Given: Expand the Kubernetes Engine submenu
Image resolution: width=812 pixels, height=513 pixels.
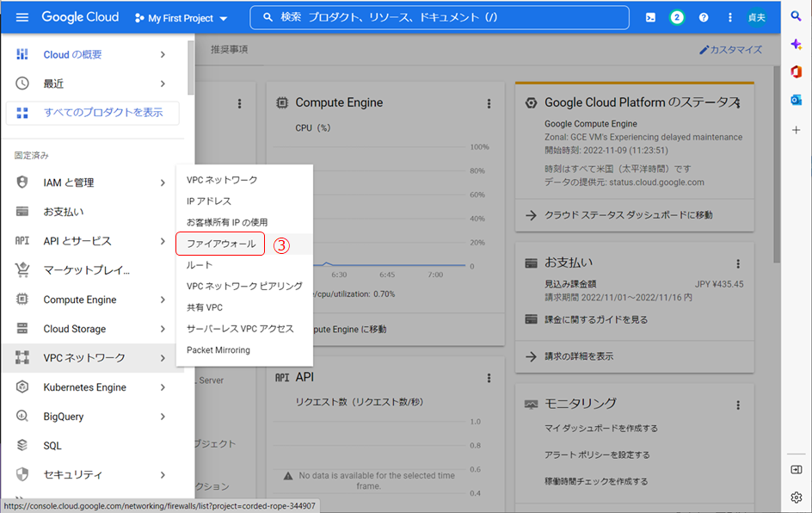Looking at the screenshot, I should click(x=163, y=387).
